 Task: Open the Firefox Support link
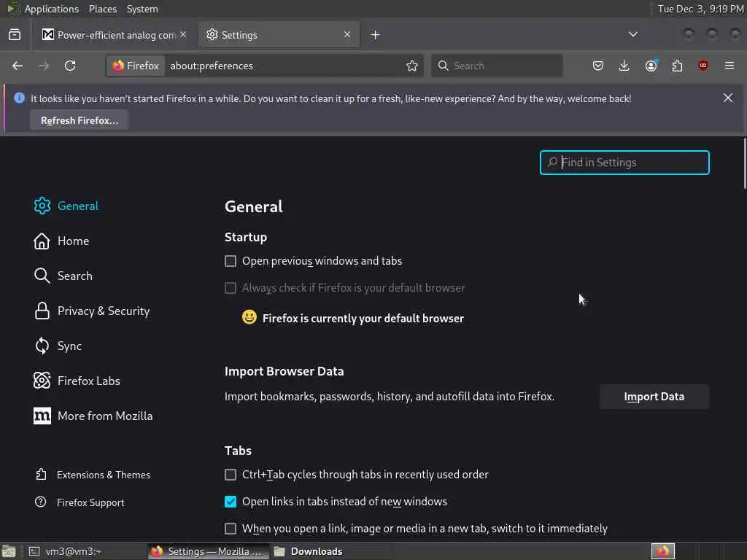pyautogui.click(x=80, y=502)
